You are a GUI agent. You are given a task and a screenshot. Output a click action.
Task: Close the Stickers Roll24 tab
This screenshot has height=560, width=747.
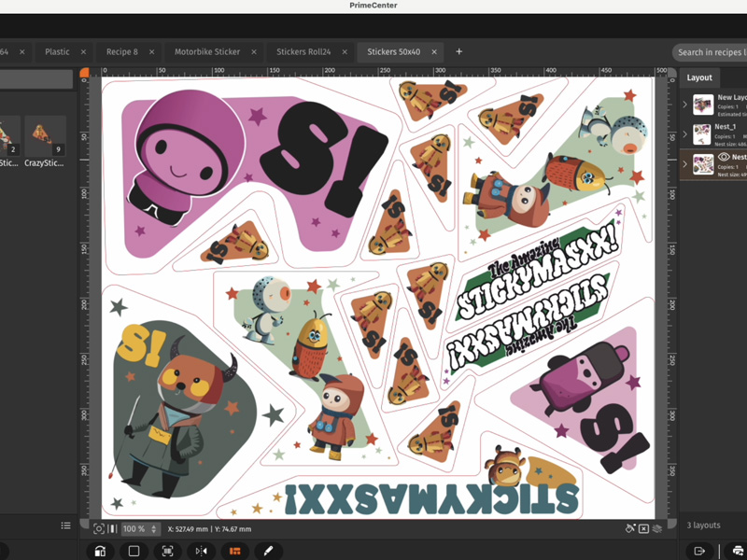345,52
